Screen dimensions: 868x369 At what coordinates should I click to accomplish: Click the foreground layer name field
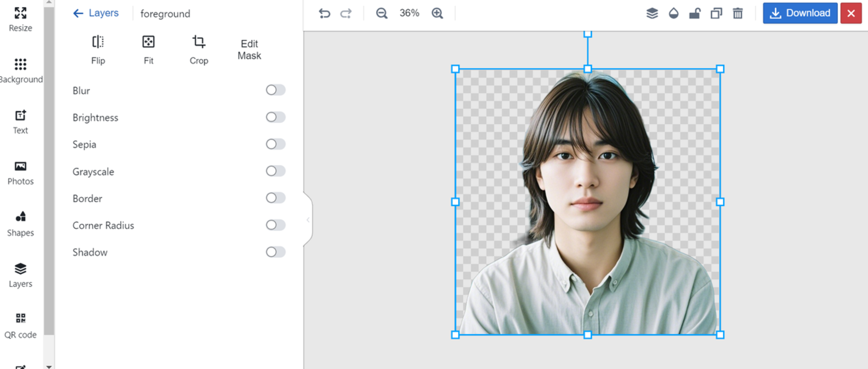click(x=165, y=14)
